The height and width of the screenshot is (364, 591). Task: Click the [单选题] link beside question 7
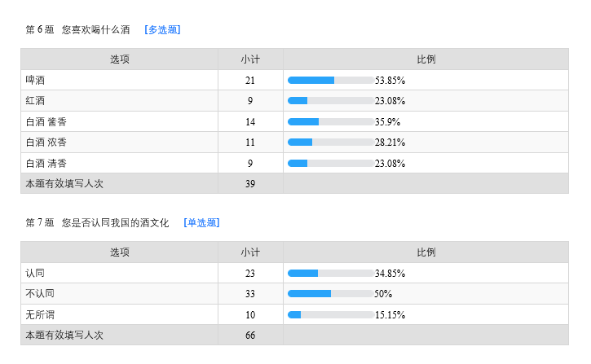click(201, 223)
